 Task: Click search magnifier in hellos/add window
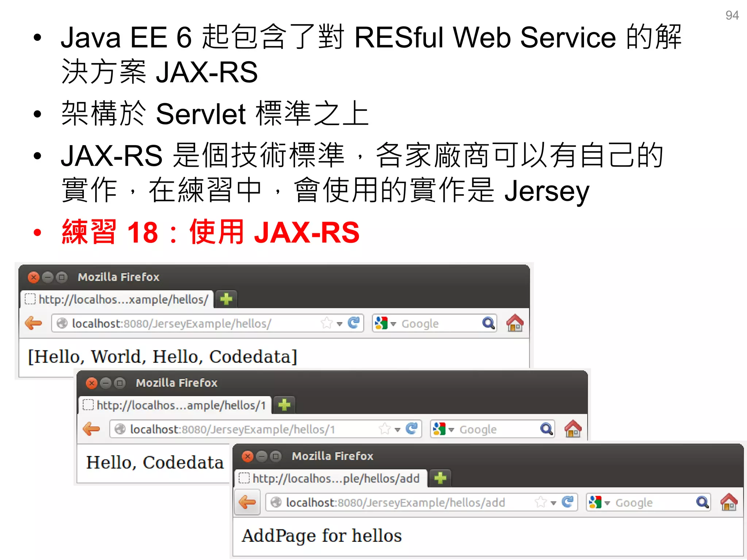702,502
